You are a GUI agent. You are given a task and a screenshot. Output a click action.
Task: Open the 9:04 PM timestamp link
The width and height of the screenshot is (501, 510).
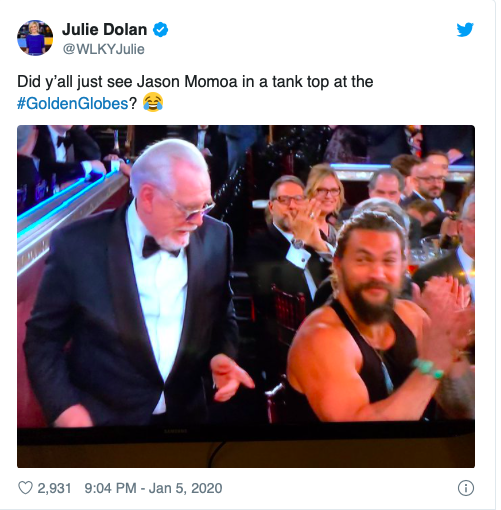pyautogui.click(x=110, y=488)
